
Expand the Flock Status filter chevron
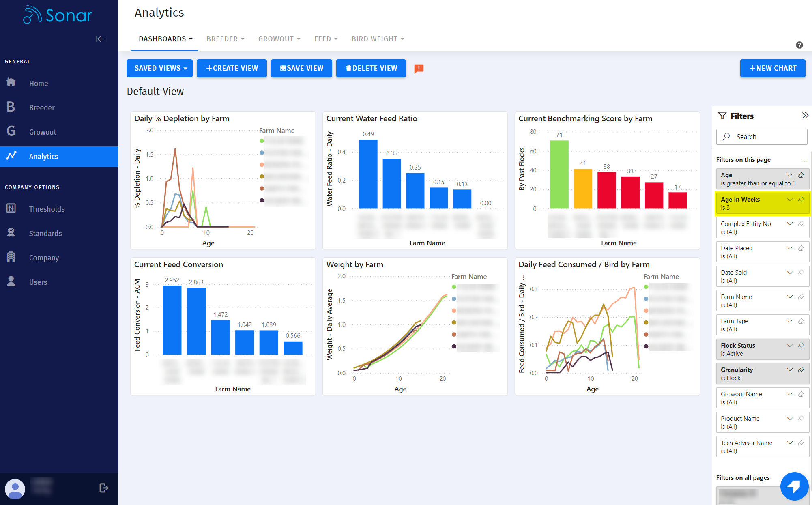coord(790,346)
